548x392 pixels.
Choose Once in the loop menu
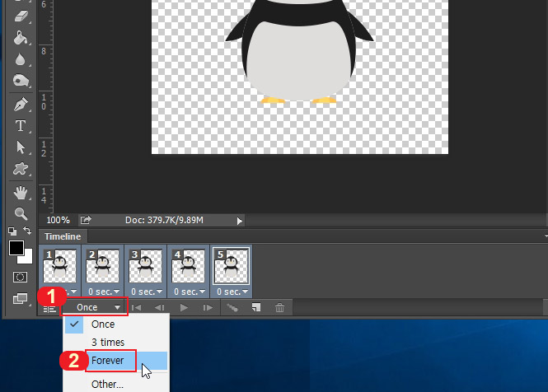[x=116, y=324]
